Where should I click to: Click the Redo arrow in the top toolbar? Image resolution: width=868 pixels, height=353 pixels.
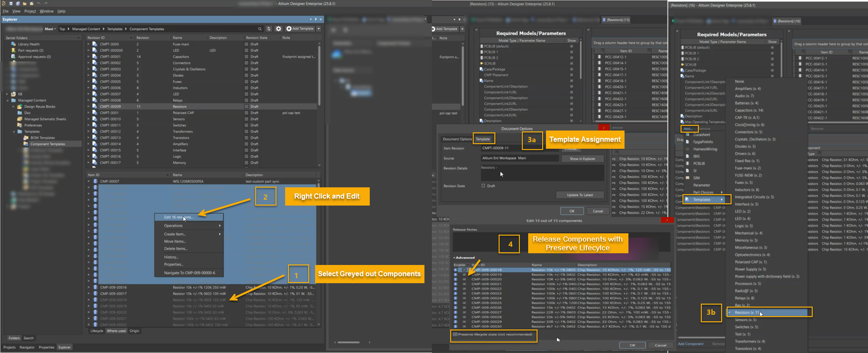(46, 3)
